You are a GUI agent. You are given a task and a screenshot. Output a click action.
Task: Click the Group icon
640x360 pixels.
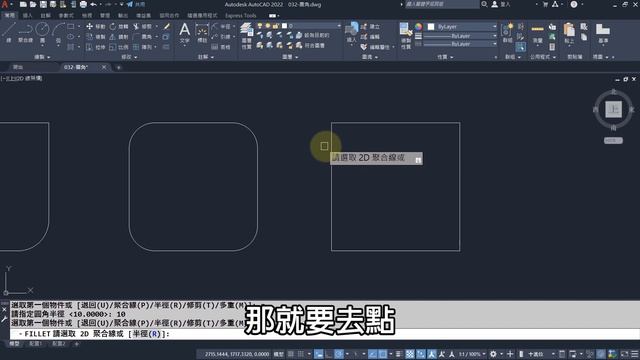click(x=507, y=30)
